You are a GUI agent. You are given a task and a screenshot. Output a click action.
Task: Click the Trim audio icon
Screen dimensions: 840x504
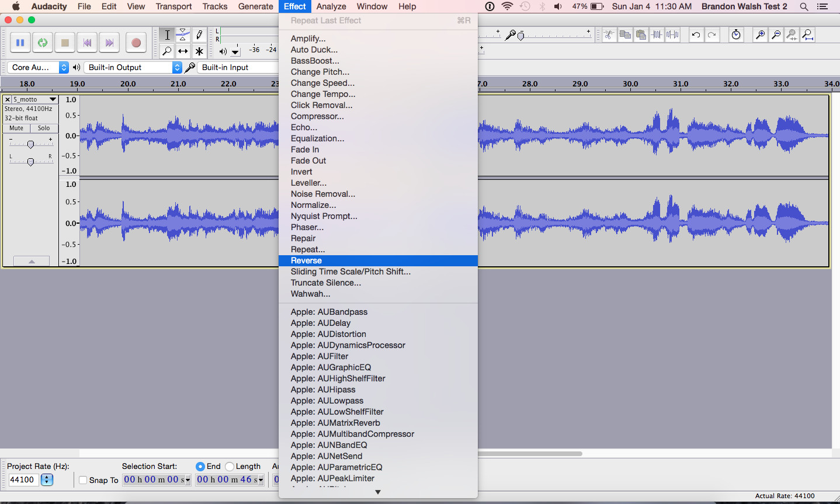click(657, 35)
